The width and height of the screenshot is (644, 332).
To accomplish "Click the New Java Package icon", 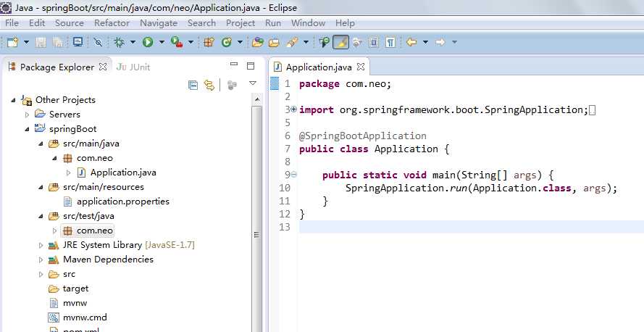I will click(x=209, y=42).
